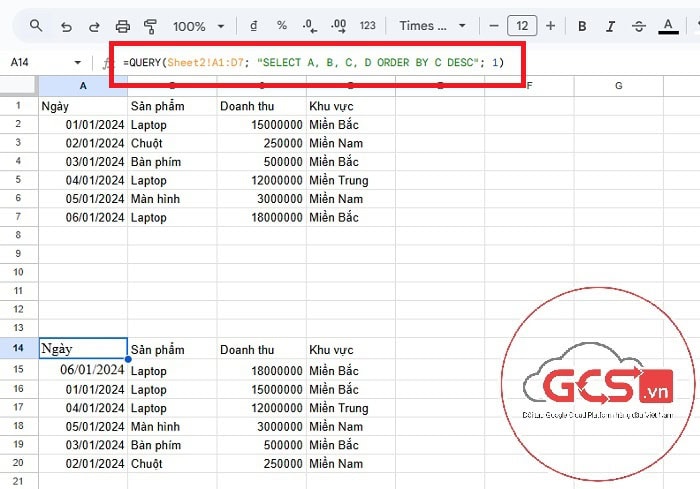700x489 pixels.
Task: Increase decimal places
Action: pyautogui.click(x=338, y=26)
